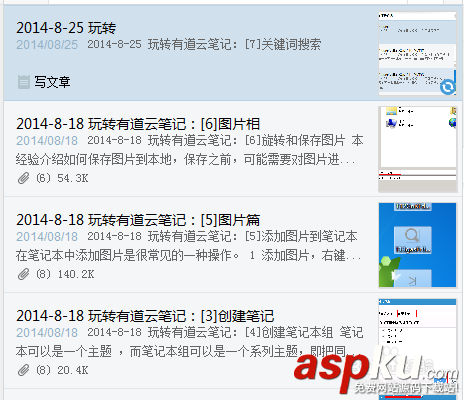The width and height of the screenshot is (464, 400).
Task: Select the 写文章 notebook label
Action: (52, 82)
